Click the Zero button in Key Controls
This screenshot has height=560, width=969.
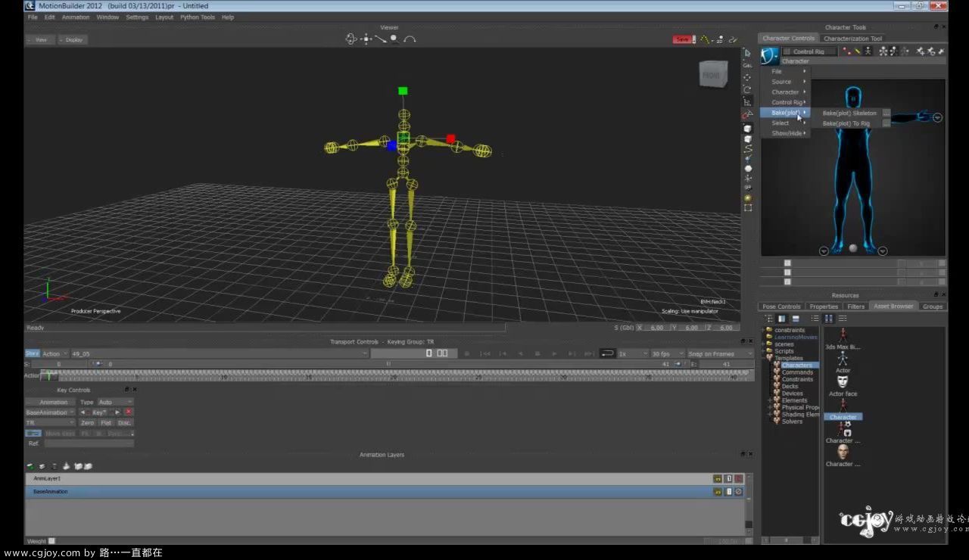[88, 423]
